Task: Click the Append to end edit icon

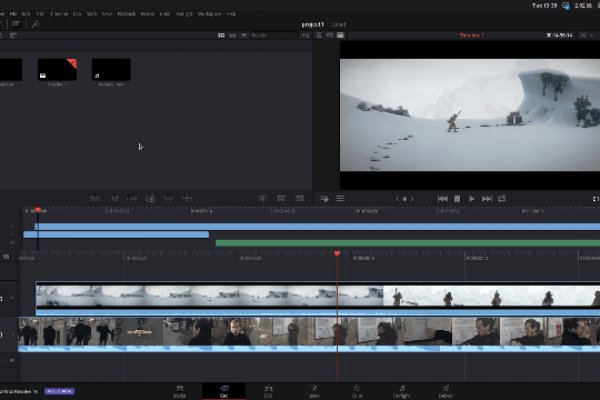Action: tap(113, 199)
